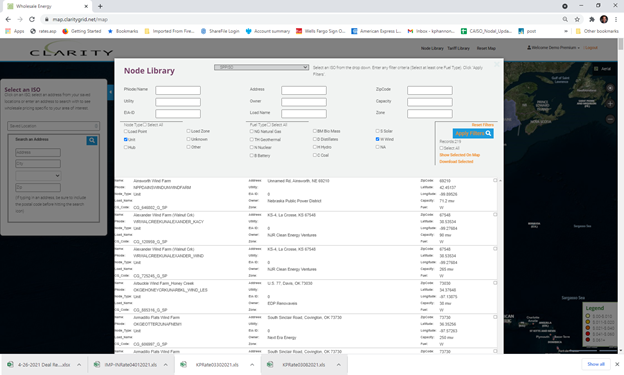Close the Node Library dialog
This screenshot has height=375, width=624.
(x=497, y=64)
